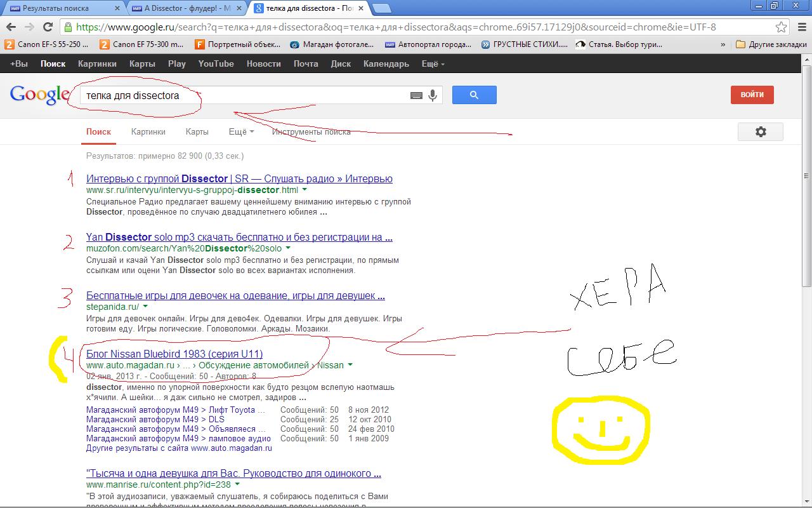Click the red Войти button

pos(752,95)
